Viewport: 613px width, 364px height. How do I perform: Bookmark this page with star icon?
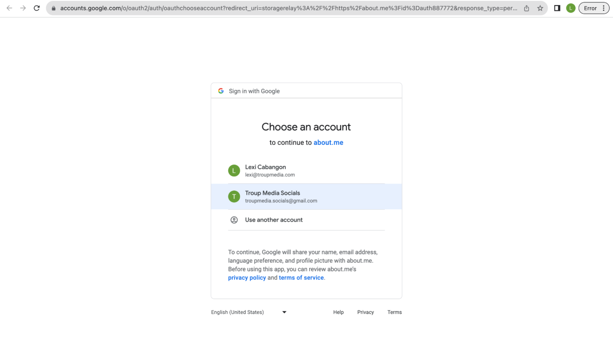[x=540, y=8]
